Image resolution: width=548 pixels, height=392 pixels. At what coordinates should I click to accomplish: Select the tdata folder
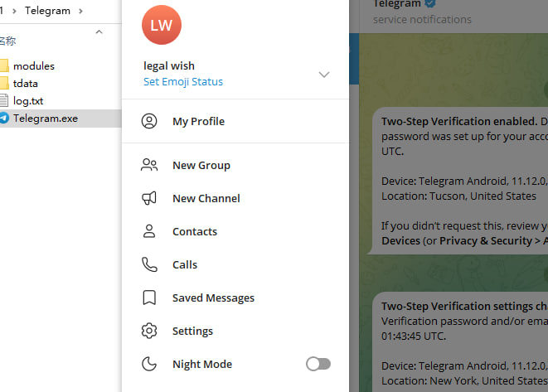click(x=25, y=83)
